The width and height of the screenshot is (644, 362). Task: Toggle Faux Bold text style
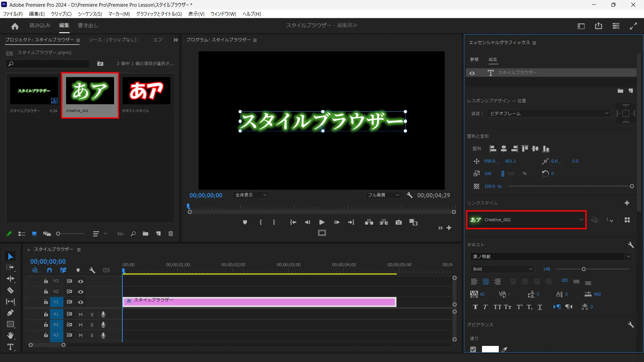(475, 307)
